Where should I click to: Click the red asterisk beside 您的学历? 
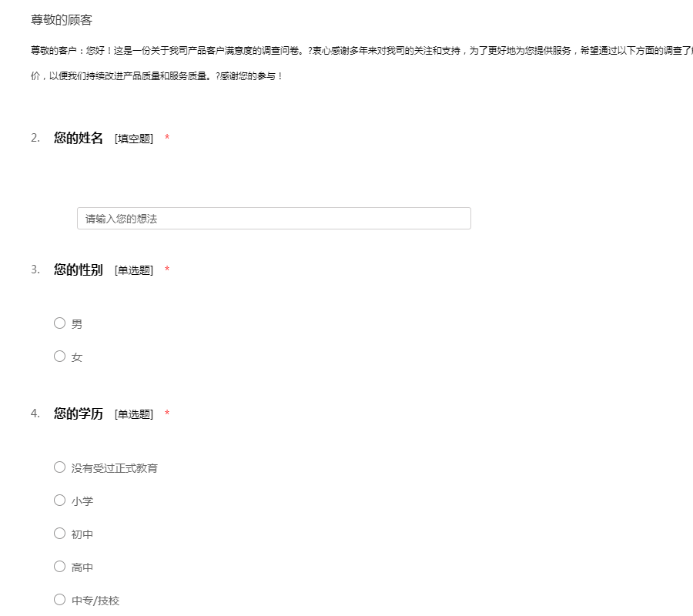167,414
